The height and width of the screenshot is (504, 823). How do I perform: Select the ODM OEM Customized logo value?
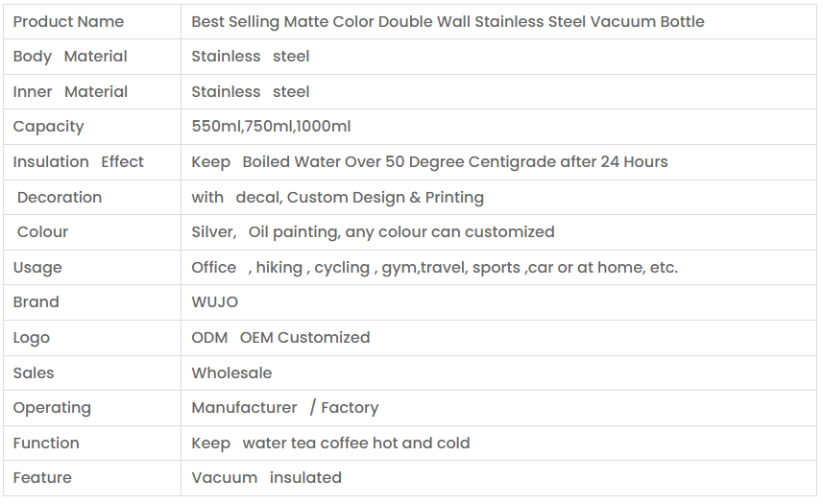[x=280, y=338]
